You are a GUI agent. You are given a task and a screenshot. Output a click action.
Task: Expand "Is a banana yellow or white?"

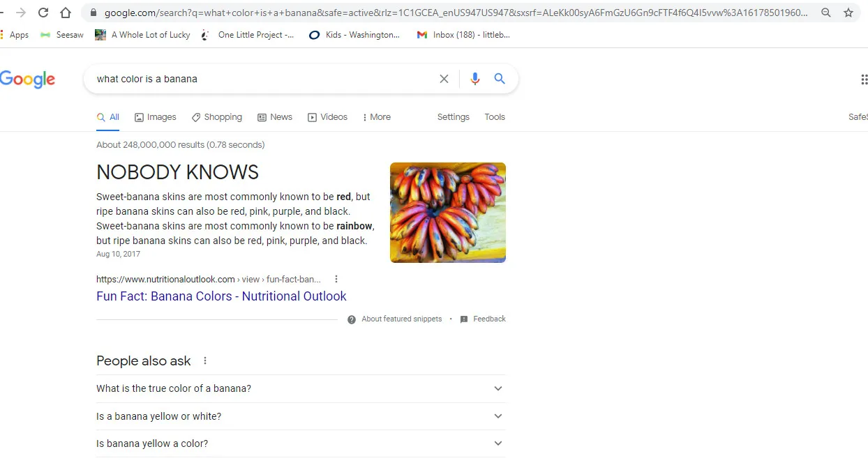click(301, 416)
